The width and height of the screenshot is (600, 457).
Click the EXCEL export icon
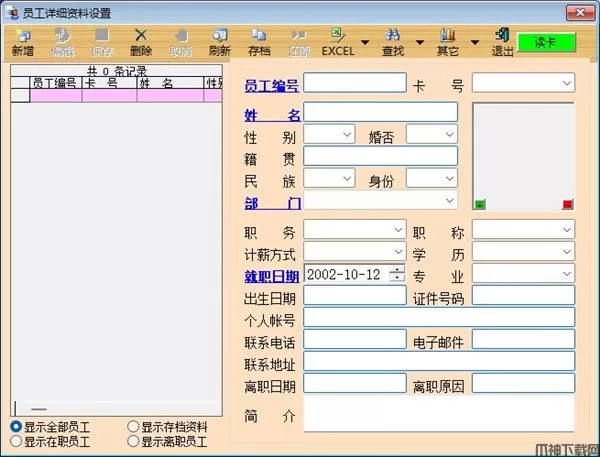click(x=337, y=37)
